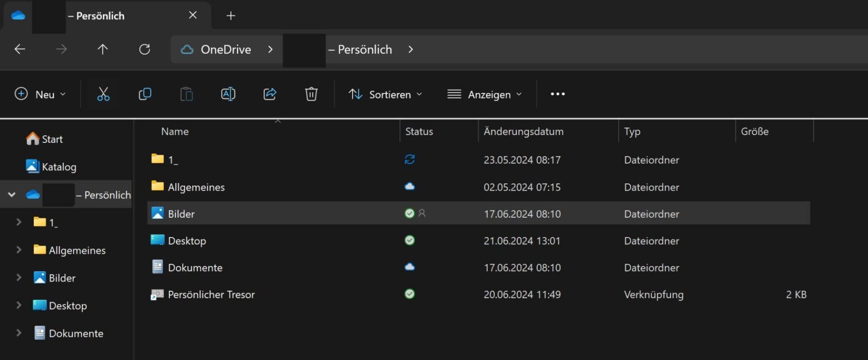868x360 pixels.
Task: Select the Persönlich window tab
Action: [x=107, y=15]
